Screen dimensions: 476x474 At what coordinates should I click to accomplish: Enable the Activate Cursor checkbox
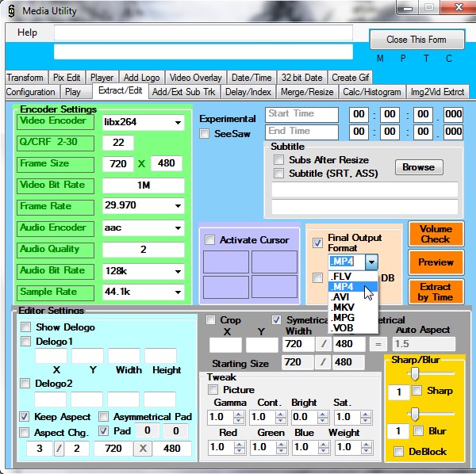point(209,240)
